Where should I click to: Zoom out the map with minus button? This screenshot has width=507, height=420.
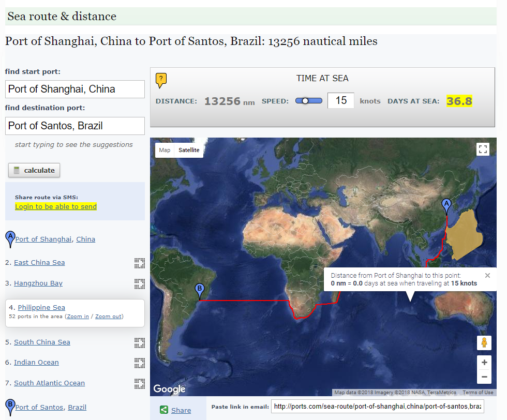point(484,377)
